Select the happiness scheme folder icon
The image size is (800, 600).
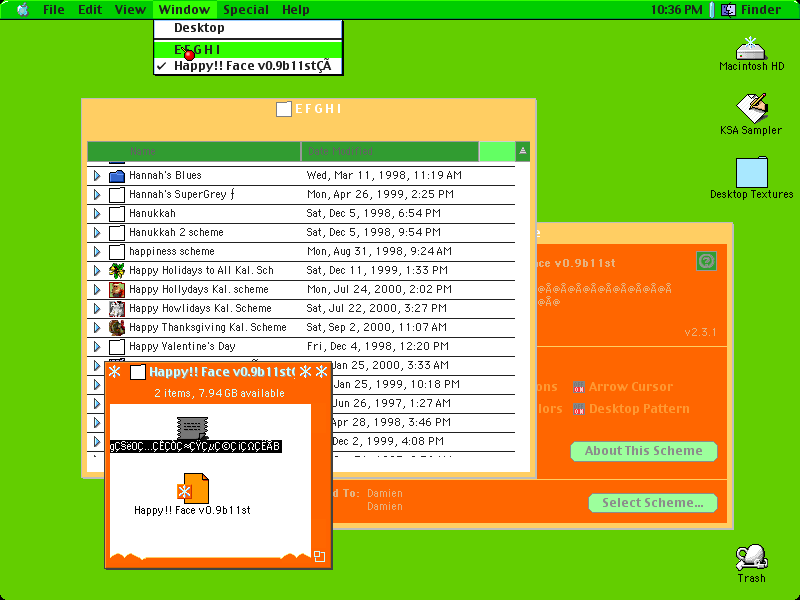tap(117, 252)
